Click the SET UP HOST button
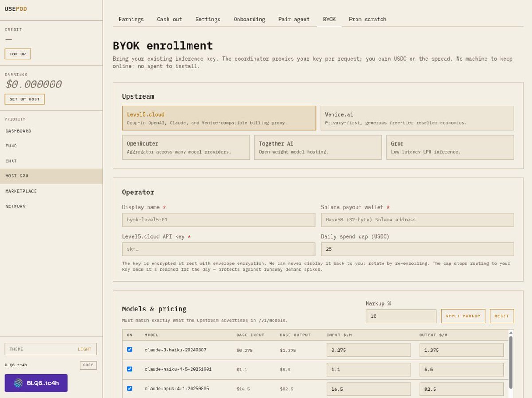The height and width of the screenshot is (398, 532). [x=25, y=99]
